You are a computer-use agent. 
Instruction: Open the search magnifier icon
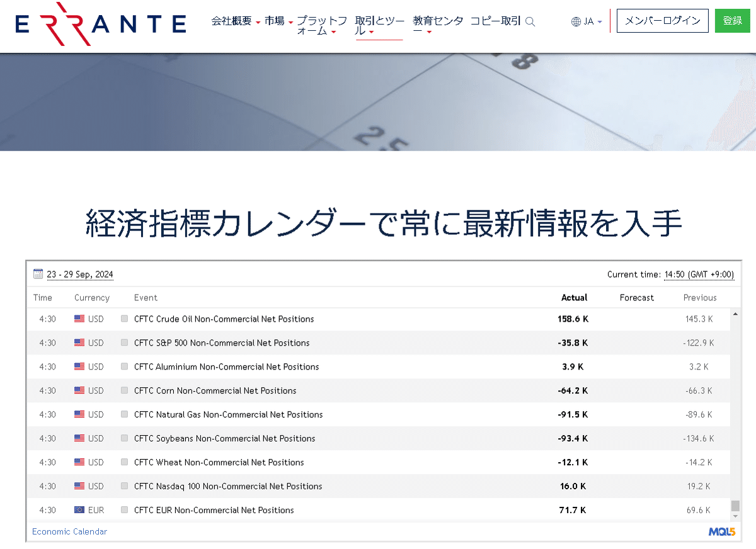[530, 21]
